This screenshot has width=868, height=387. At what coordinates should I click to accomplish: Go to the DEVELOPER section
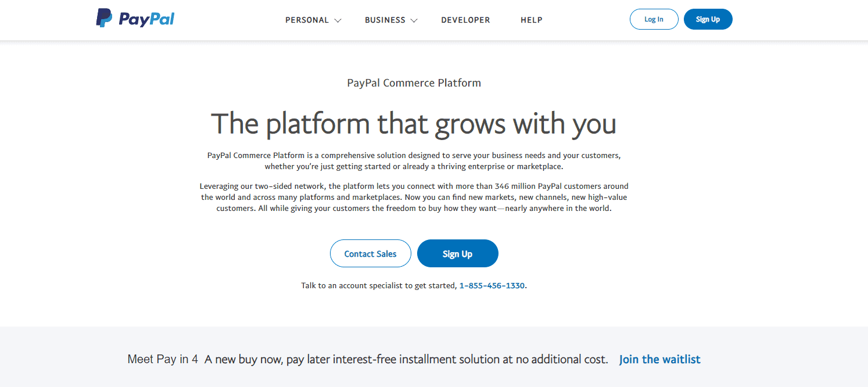pyautogui.click(x=465, y=20)
